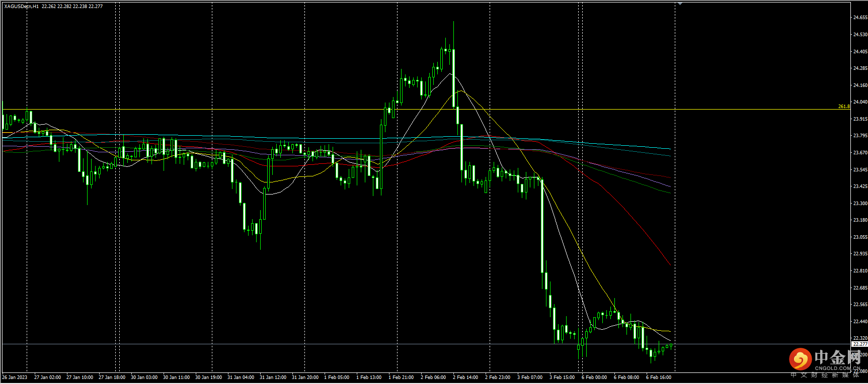The image size is (868, 384).
Task: Click the 30 Jan 11:00 time label
Action: 176,377
